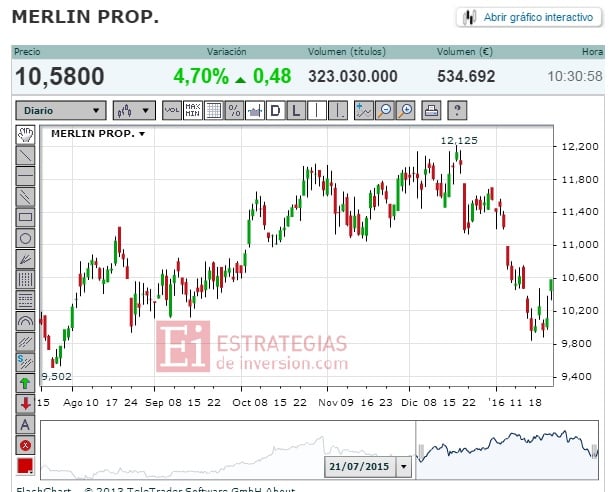Click the Variación column header
Image resolution: width=609 pixels, height=492 pixels.
[x=226, y=52]
